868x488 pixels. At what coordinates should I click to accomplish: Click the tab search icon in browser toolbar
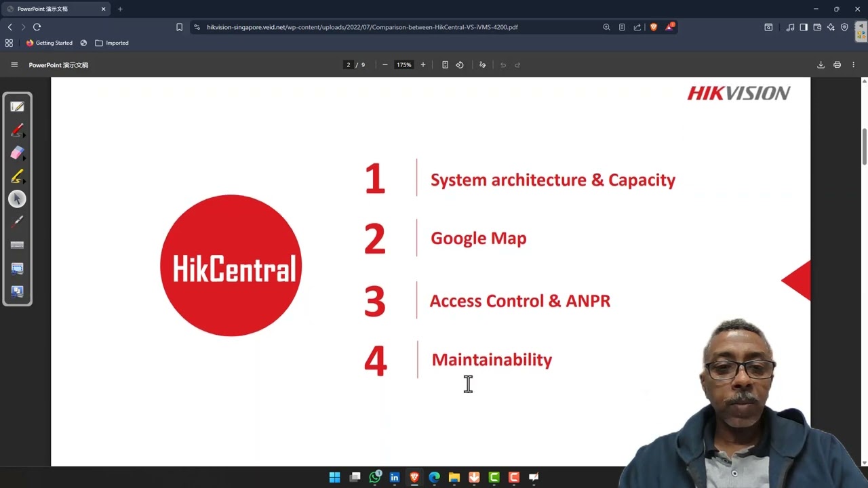point(768,27)
